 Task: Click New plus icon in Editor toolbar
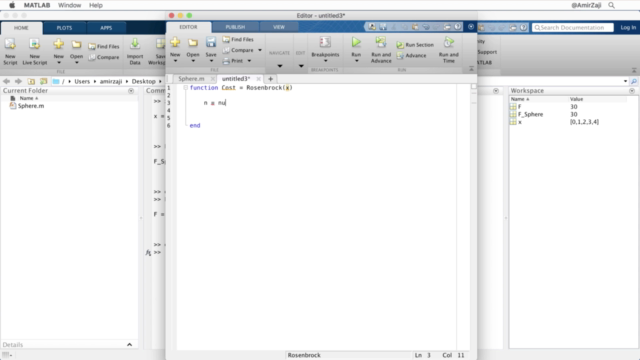[x=175, y=42]
